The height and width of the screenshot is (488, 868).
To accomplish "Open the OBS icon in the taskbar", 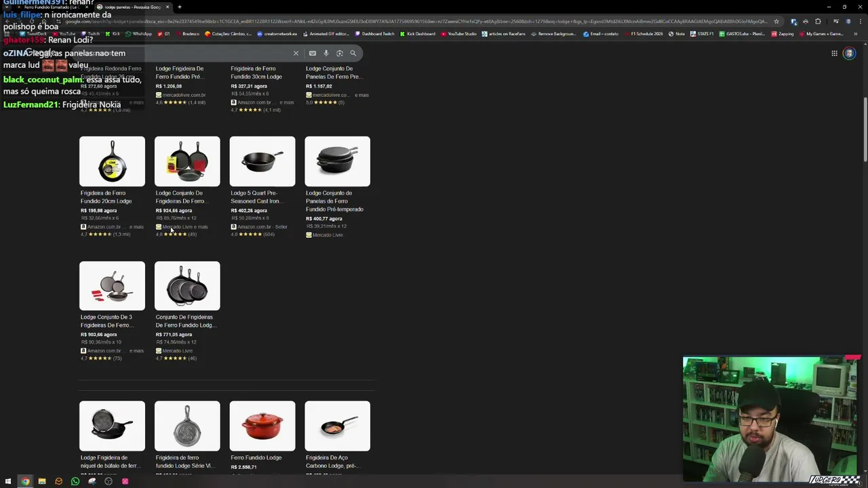I will pyautogui.click(x=108, y=481).
